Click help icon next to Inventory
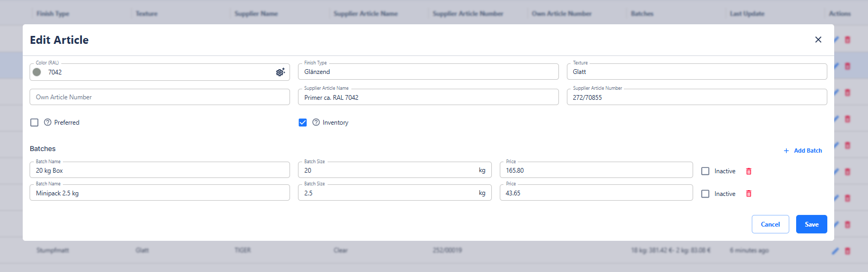The image size is (868, 272). [316, 123]
